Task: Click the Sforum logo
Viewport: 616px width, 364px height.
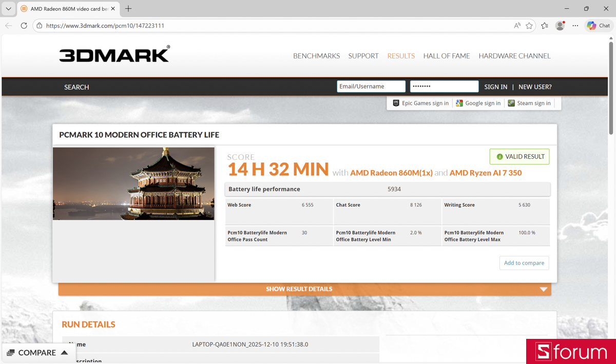Action: click(x=570, y=352)
